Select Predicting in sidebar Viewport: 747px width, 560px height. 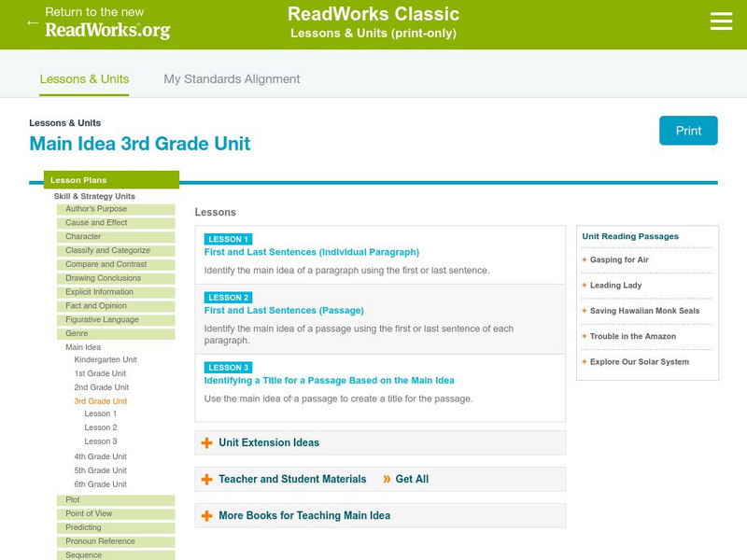(116, 527)
